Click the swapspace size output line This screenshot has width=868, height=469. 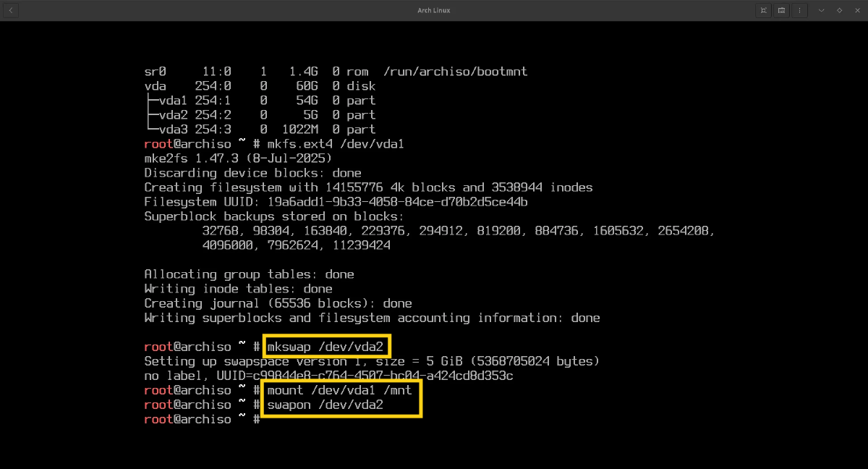click(x=372, y=361)
